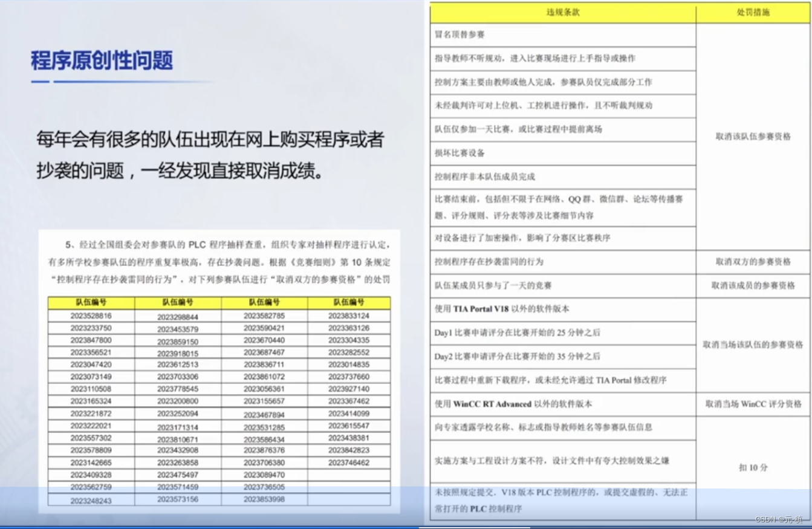Click the Day1 比赛申请评分 rule
812x529 pixels.
(517, 333)
